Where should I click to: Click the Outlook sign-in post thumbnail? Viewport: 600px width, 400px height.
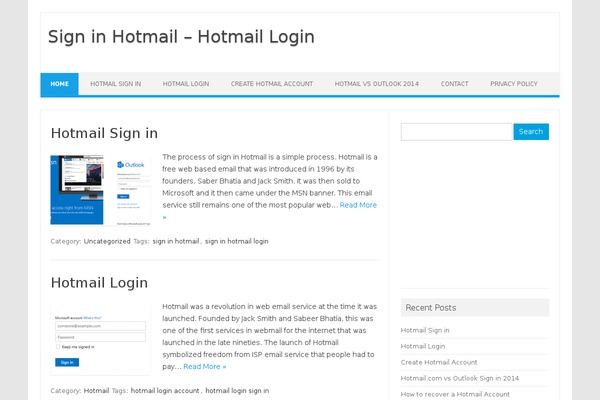click(x=100, y=189)
